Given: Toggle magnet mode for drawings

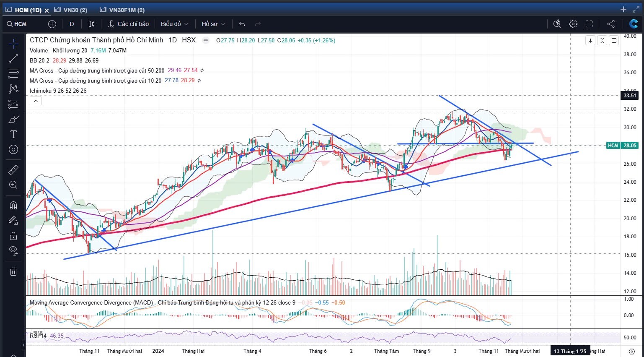Looking at the screenshot, I should click(13, 205).
